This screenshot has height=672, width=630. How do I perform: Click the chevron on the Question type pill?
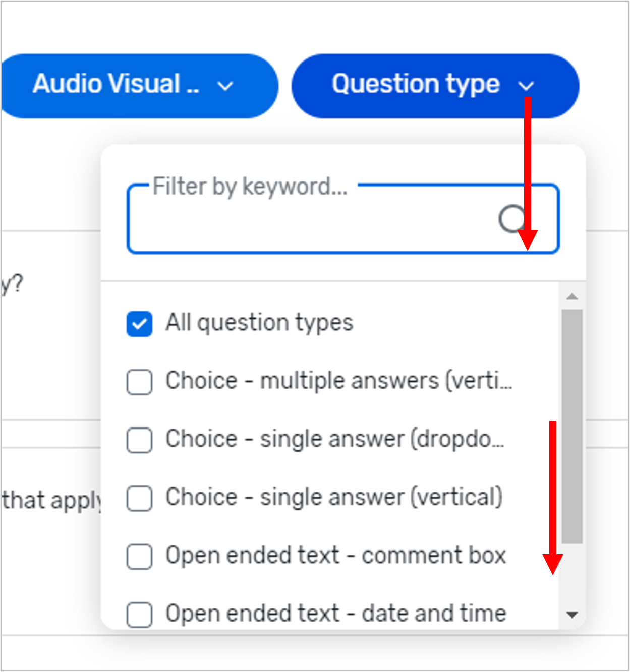(527, 86)
